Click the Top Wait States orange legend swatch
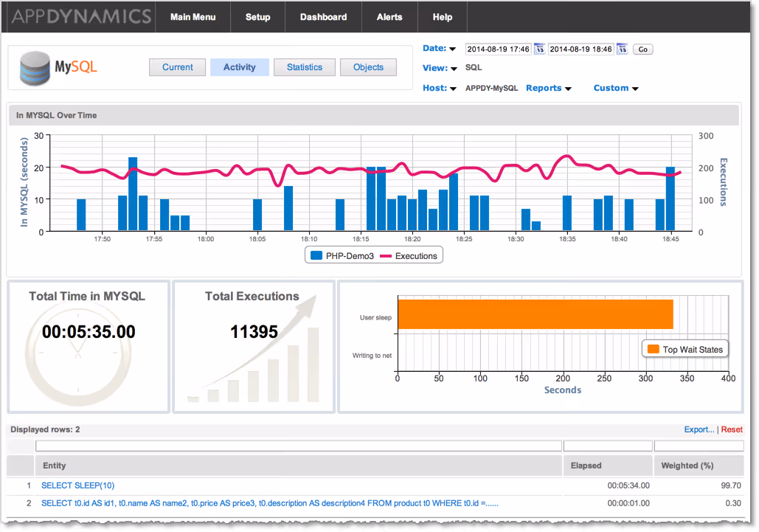Image resolution: width=759 pixels, height=532 pixels. pyautogui.click(x=653, y=349)
